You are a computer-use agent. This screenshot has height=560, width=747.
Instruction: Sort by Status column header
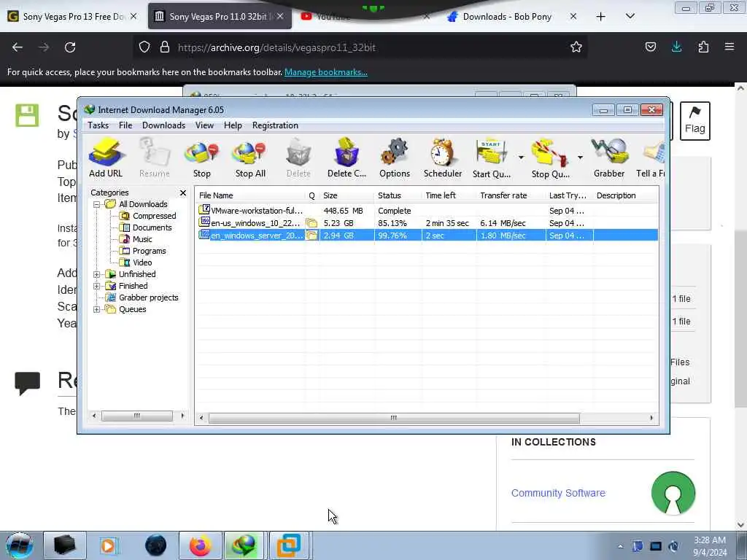(x=398, y=195)
